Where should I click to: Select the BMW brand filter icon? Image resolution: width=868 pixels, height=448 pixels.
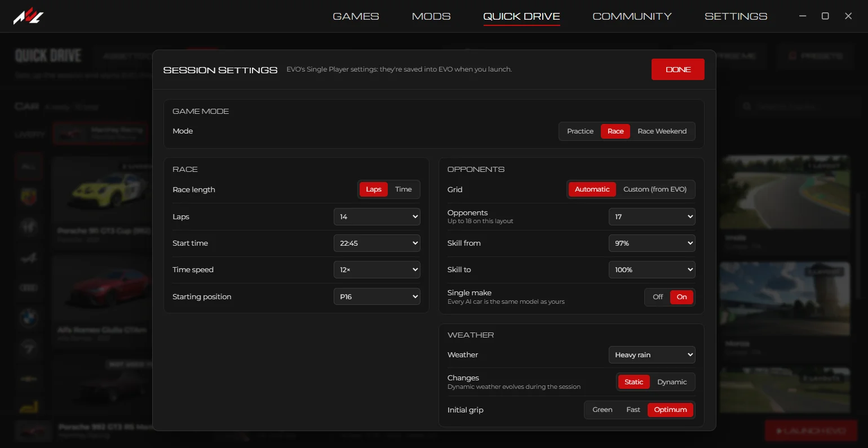[29, 318]
